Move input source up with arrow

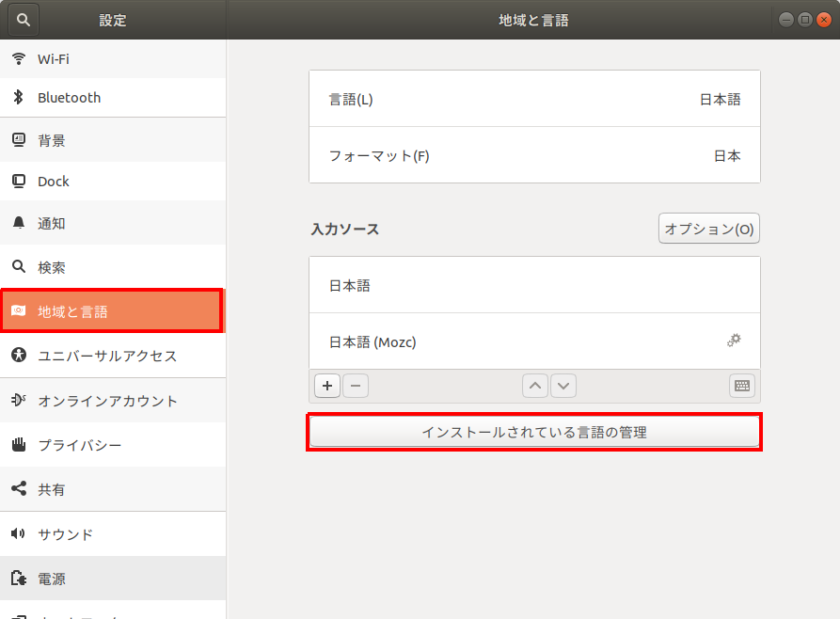tap(534, 386)
